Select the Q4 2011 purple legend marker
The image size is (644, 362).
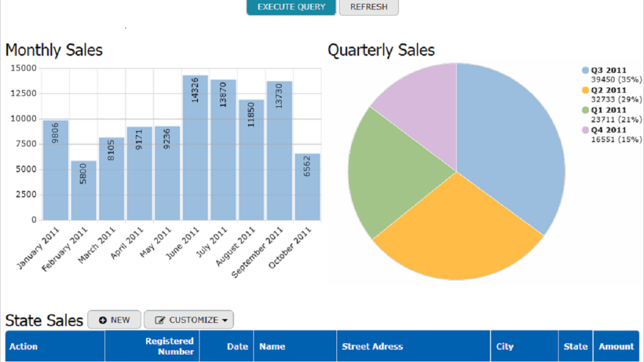[x=586, y=128]
